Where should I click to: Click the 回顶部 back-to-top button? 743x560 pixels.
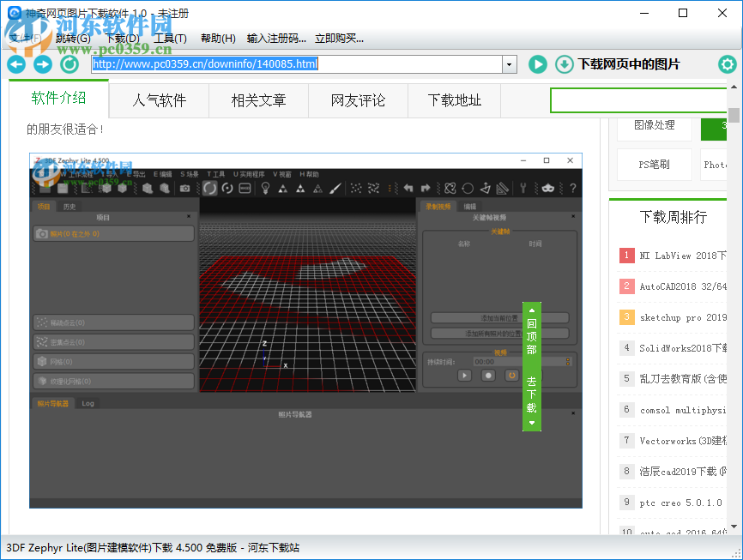532,334
